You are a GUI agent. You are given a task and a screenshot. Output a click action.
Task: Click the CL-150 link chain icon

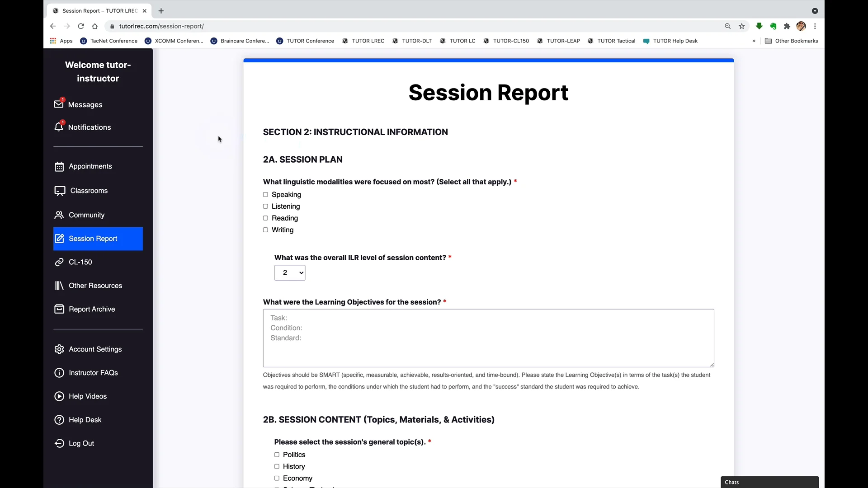(x=59, y=262)
